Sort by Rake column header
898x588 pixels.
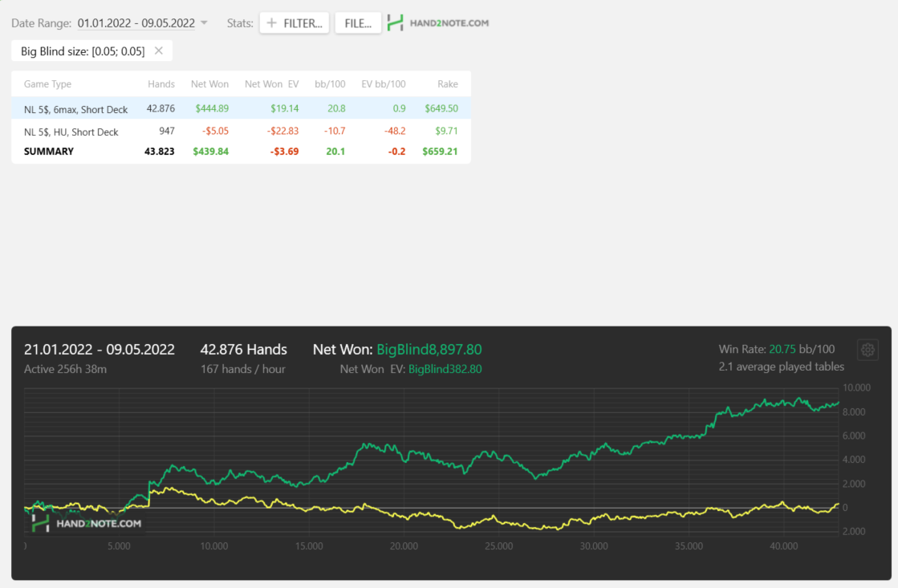[447, 83]
